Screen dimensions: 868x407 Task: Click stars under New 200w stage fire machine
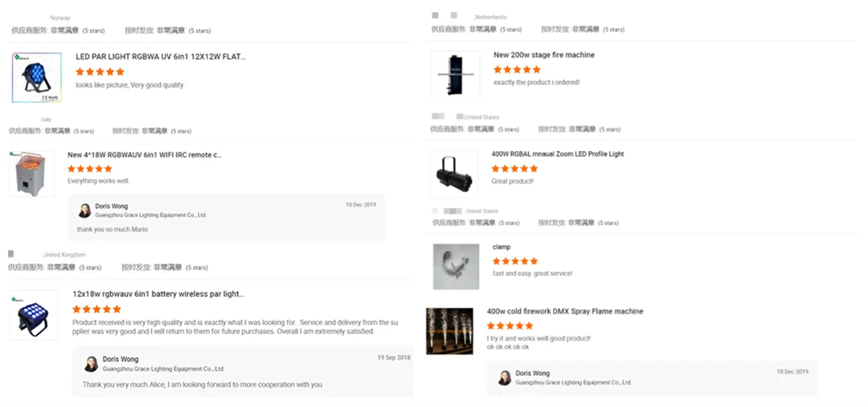(x=517, y=70)
